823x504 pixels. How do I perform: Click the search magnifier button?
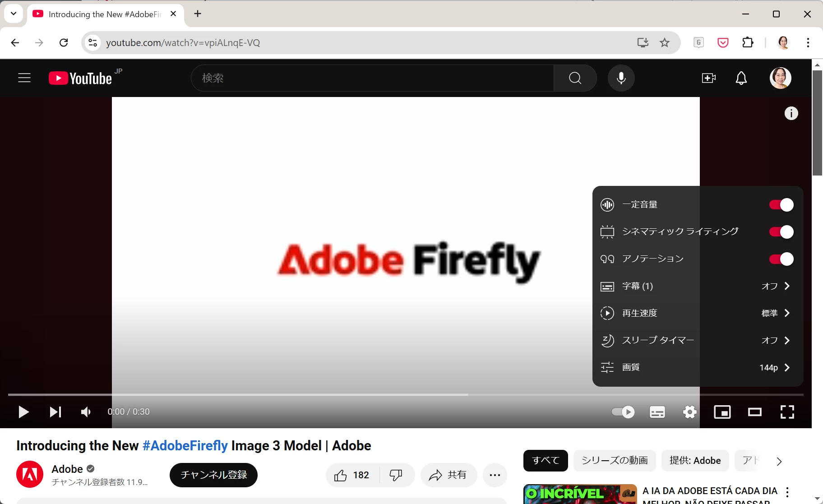575,78
